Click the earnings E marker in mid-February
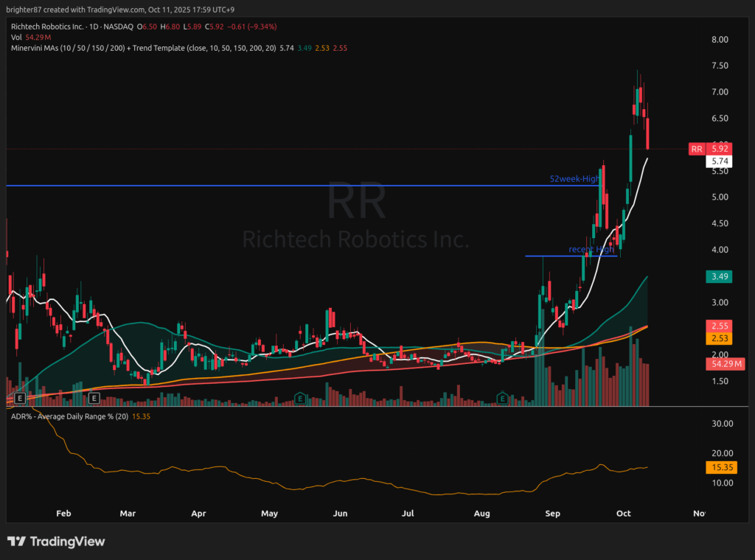Image resolution: width=755 pixels, height=560 pixels. coord(94,399)
